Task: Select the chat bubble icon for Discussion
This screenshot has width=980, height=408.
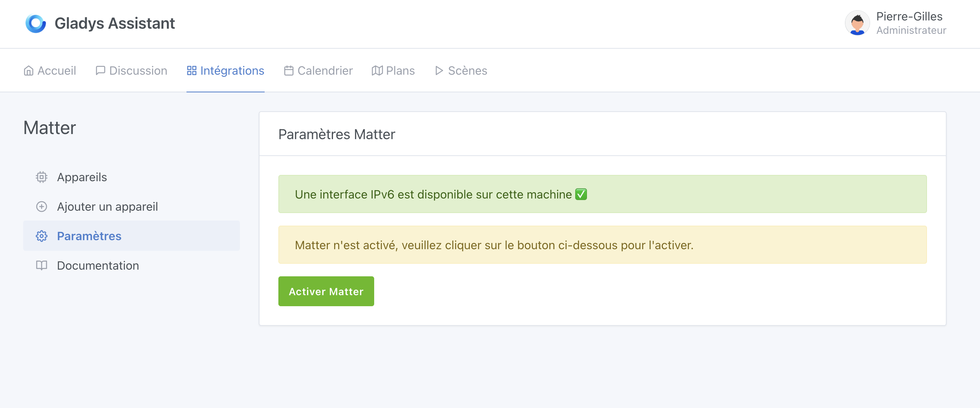Action: pyautogui.click(x=101, y=70)
